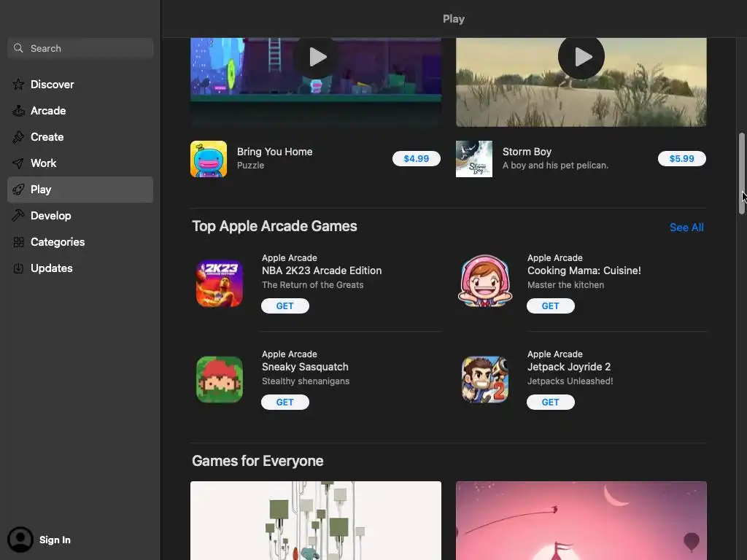747x560 pixels.
Task: Click the "Puzzle" genre label
Action: (251, 166)
